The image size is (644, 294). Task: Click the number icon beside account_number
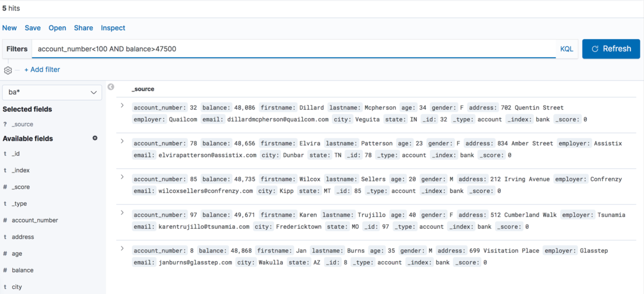tap(5, 220)
